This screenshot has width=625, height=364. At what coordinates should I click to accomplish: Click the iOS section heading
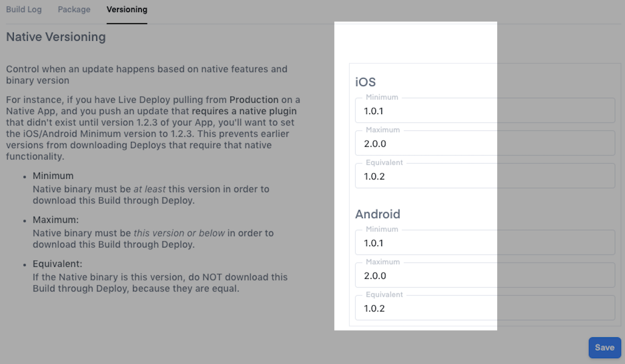pyautogui.click(x=365, y=82)
